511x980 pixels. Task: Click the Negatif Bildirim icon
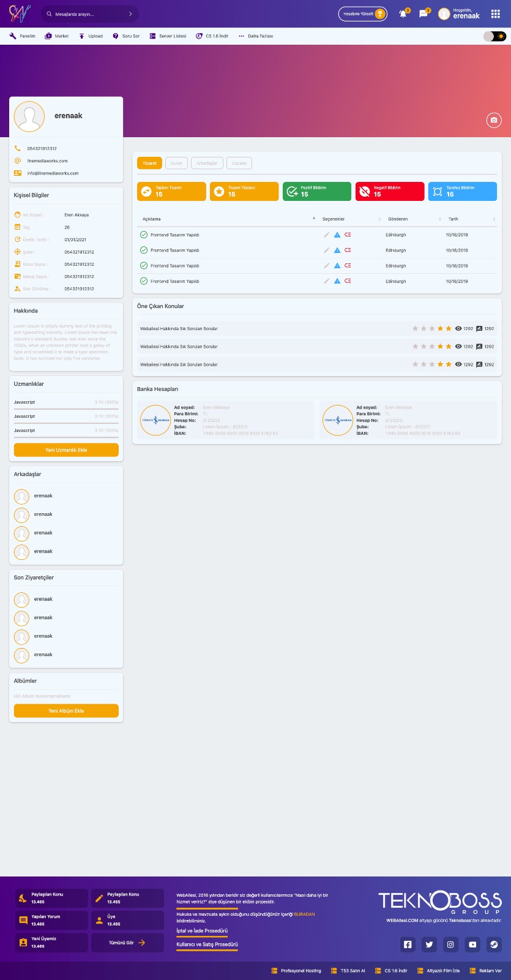(x=365, y=192)
